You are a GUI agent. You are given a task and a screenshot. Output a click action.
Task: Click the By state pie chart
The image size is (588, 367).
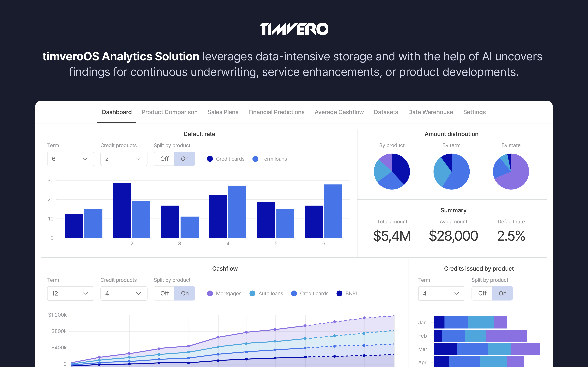(x=511, y=171)
